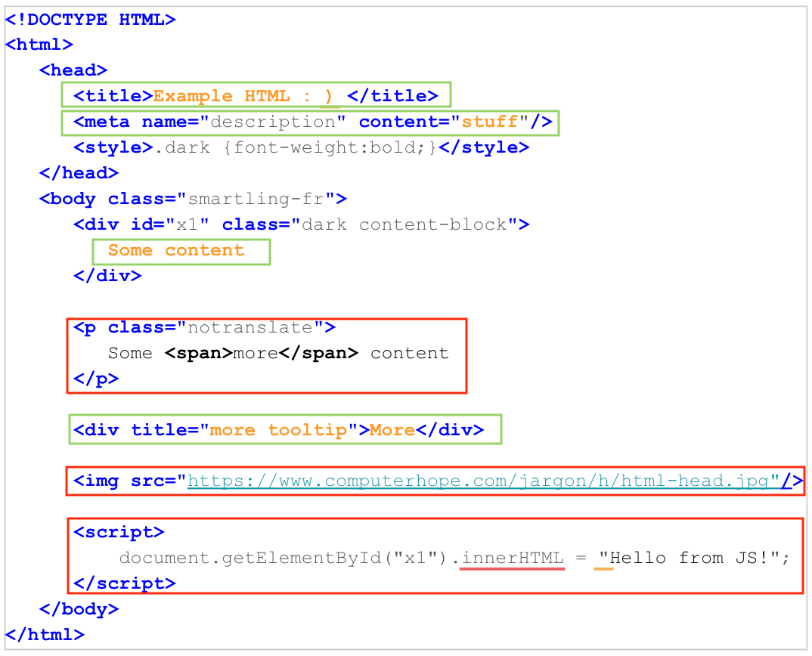Select the body class value "smartling-fr"
Image resolution: width=812 pixels, height=656 pixels.
tap(256, 199)
